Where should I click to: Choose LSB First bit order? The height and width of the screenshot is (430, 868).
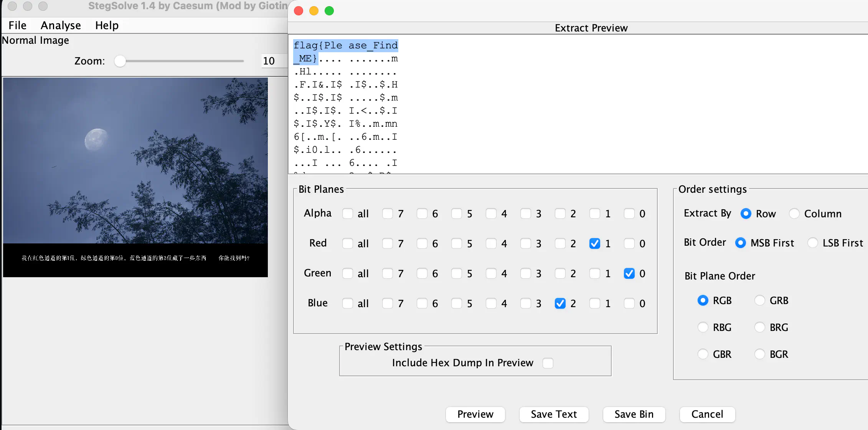tap(813, 243)
